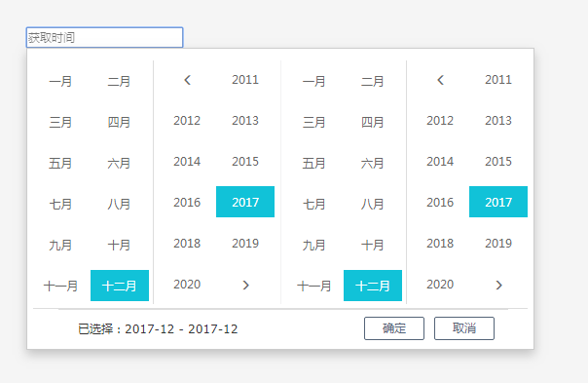Pick year 2017 in left year panel

pos(245,202)
